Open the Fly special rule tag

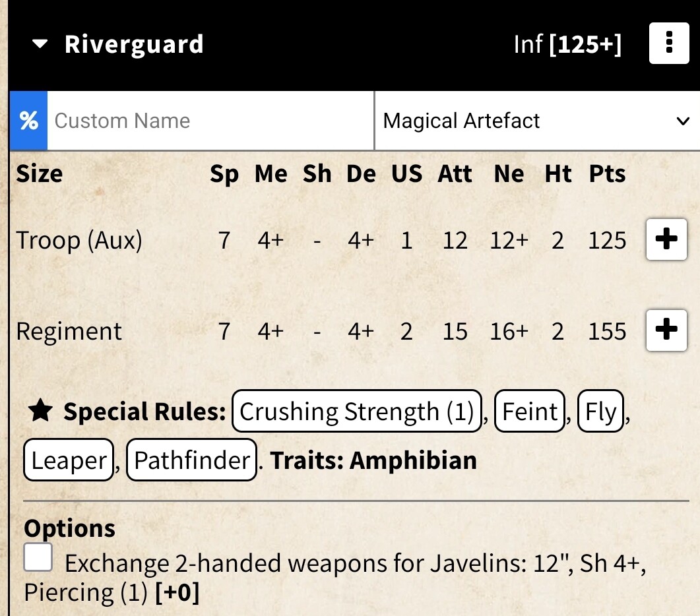[x=600, y=412]
